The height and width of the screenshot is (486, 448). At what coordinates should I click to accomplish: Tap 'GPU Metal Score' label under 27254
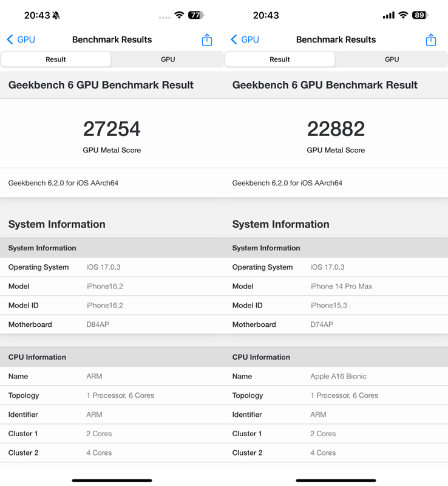click(112, 150)
